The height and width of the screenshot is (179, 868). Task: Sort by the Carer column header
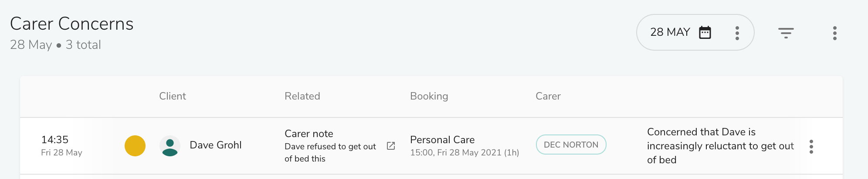[548, 96]
